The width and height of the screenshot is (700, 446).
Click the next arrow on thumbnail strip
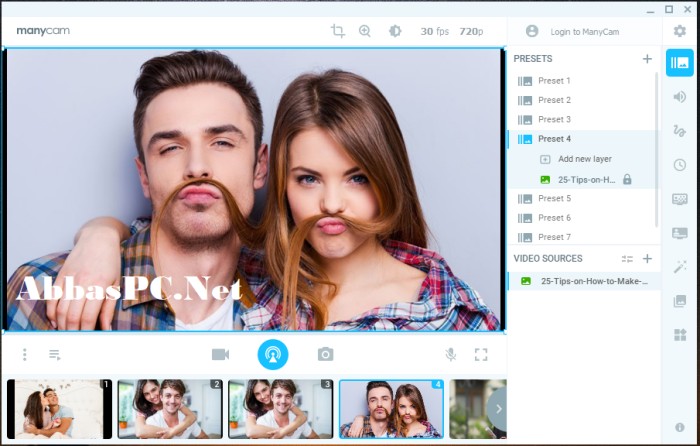(x=498, y=409)
